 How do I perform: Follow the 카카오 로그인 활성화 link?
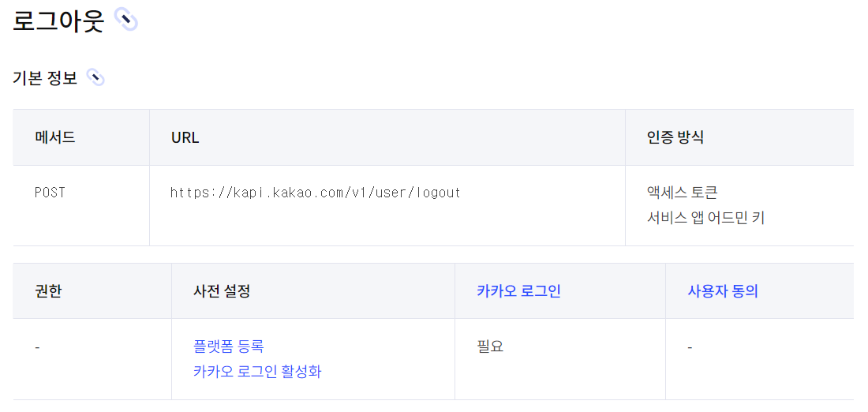257,372
